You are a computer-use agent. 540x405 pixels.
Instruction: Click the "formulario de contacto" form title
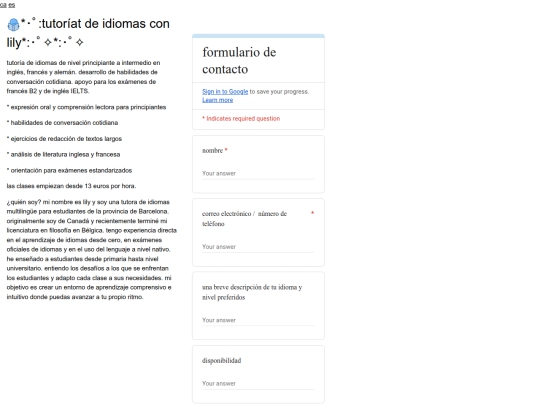(x=239, y=61)
